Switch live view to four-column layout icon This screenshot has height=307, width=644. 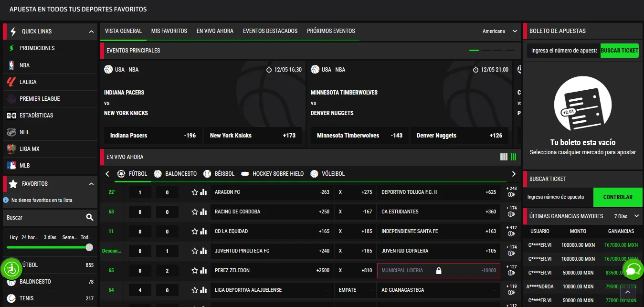click(504, 157)
